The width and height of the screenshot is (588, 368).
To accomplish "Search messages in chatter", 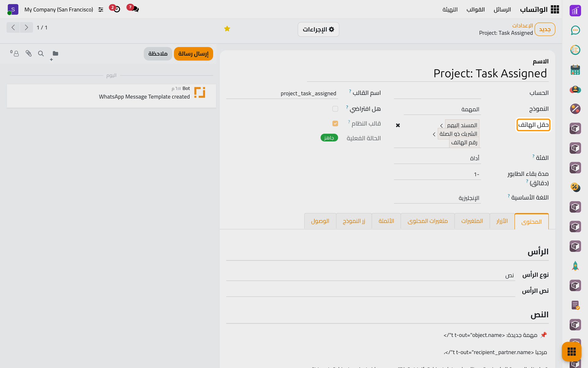I will tap(41, 54).
